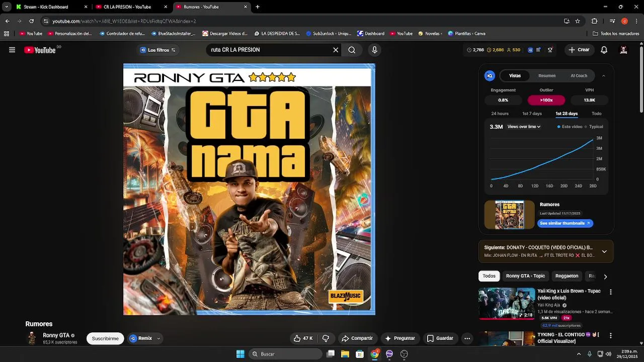Open Microsoft Store from the taskbar
Image resolution: width=644 pixels, height=362 pixels.
360,354
